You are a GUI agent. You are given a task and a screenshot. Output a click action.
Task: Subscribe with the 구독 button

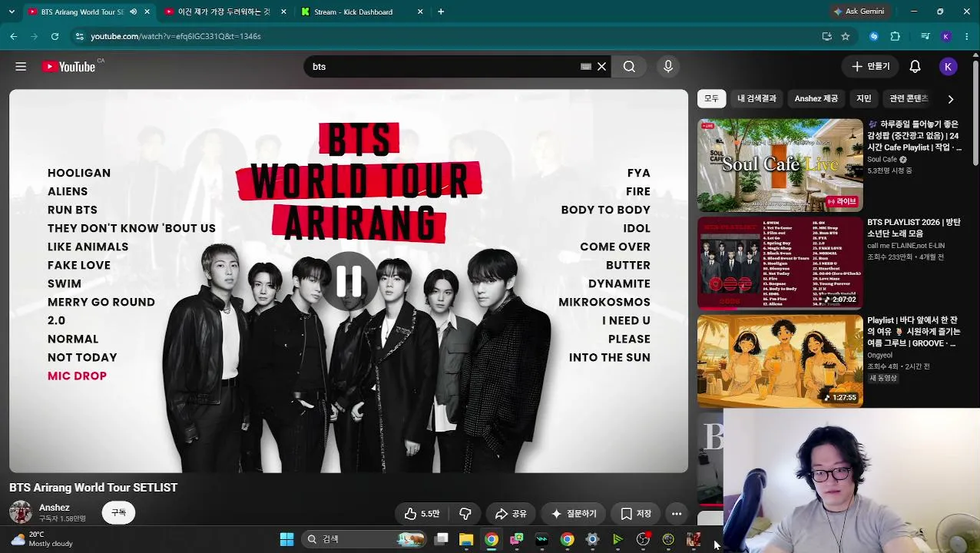[x=118, y=512]
